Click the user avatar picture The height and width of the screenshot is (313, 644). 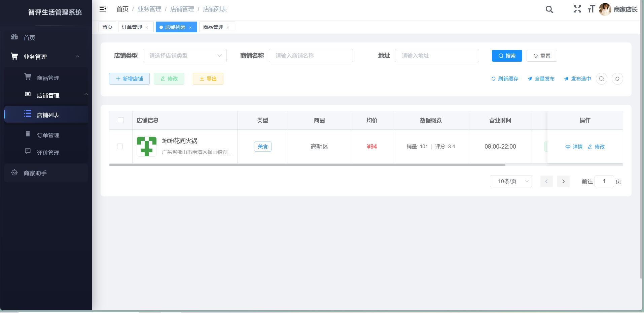pos(605,9)
